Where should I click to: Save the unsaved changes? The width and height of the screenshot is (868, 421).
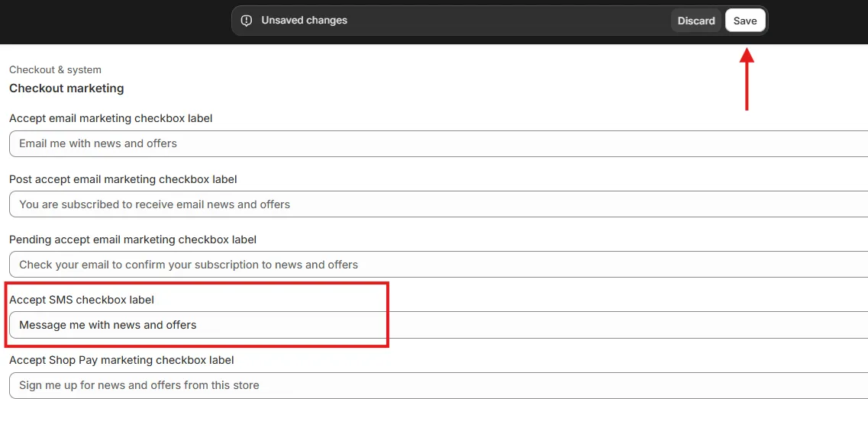click(745, 21)
